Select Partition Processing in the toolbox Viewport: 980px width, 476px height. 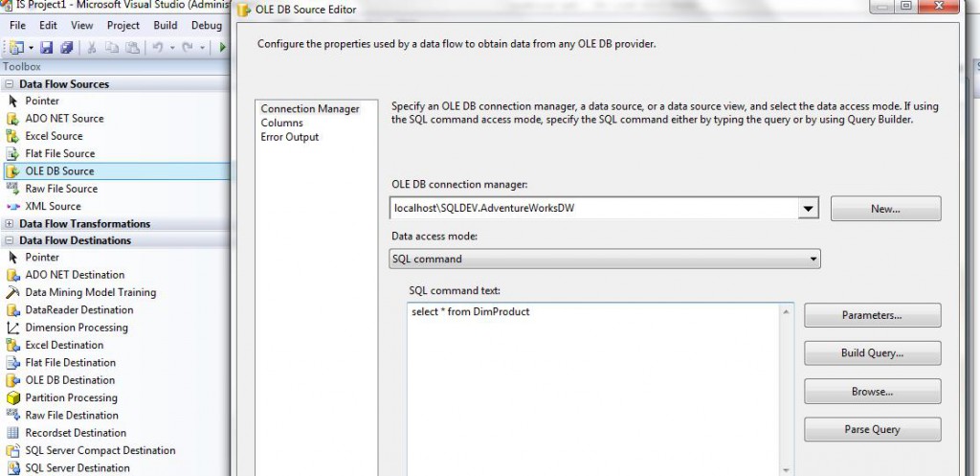(71, 397)
